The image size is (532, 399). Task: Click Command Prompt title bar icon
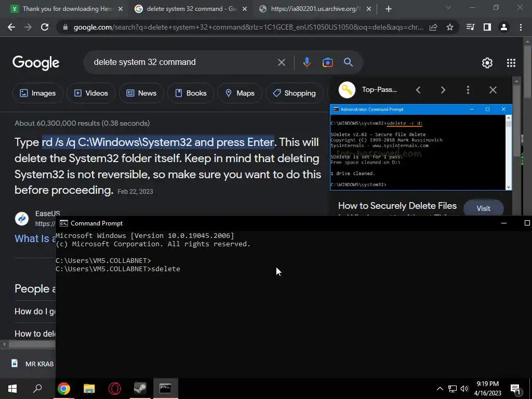(63, 223)
